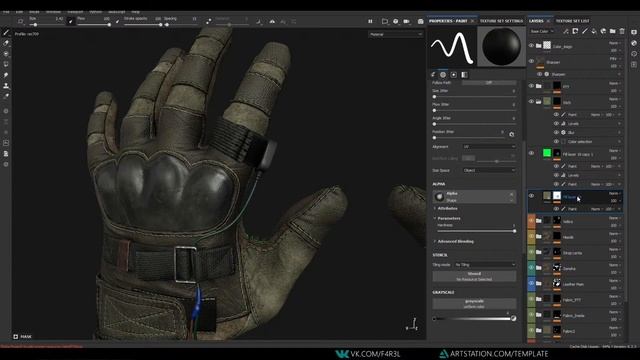
Task: Hide the Color selection effect row
Action: point(556,141)
